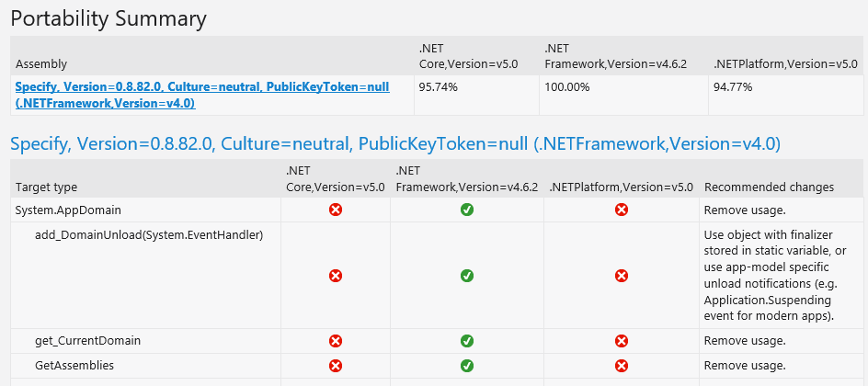Click red X for get_CurrentDomain under .NET Core
Screen dimensions: 868x386
click(x=336, y=341)
